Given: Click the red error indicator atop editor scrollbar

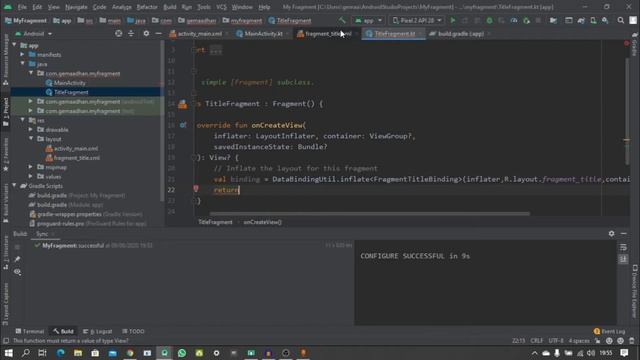Looking at the screenshot, I should [626, 43].
